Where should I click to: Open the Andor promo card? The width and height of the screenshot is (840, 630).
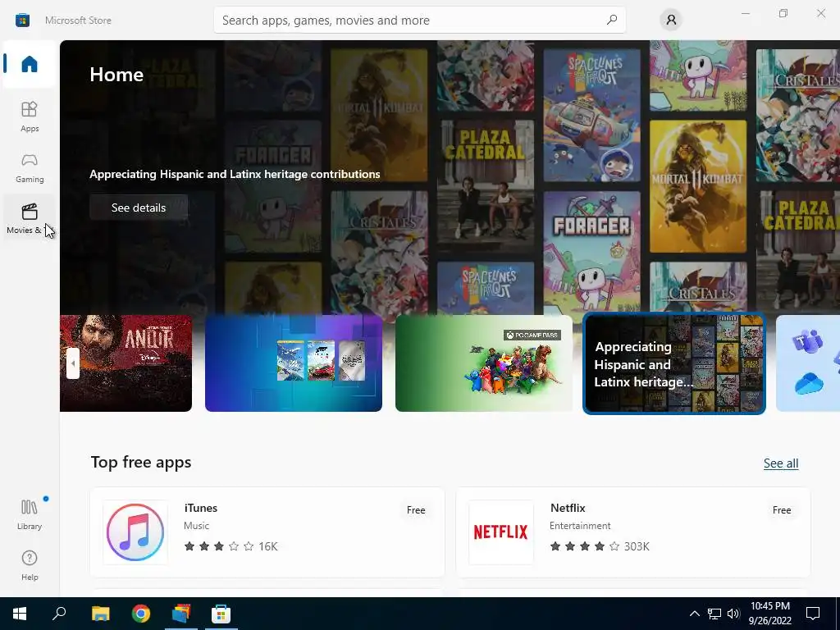point(126,363)
